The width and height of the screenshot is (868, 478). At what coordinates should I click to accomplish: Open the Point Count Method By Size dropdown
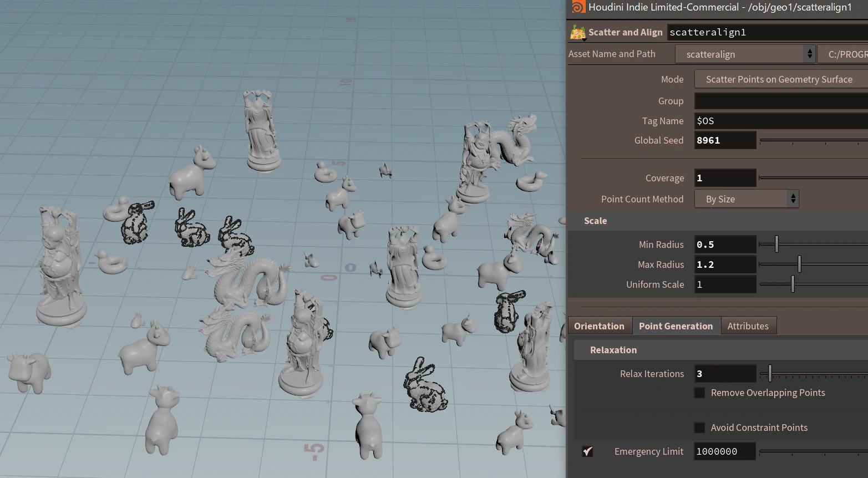[x=747, y=199]
